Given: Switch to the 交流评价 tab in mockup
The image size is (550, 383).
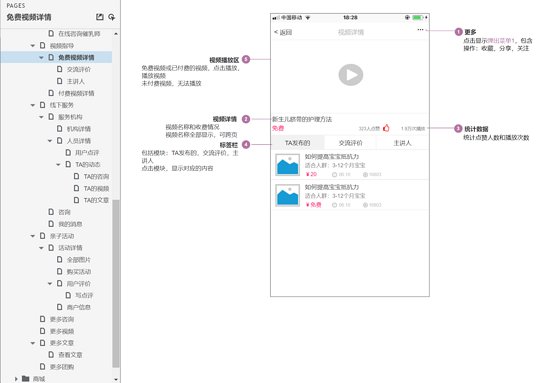Looking at the screenshot, I should point(350,143).
